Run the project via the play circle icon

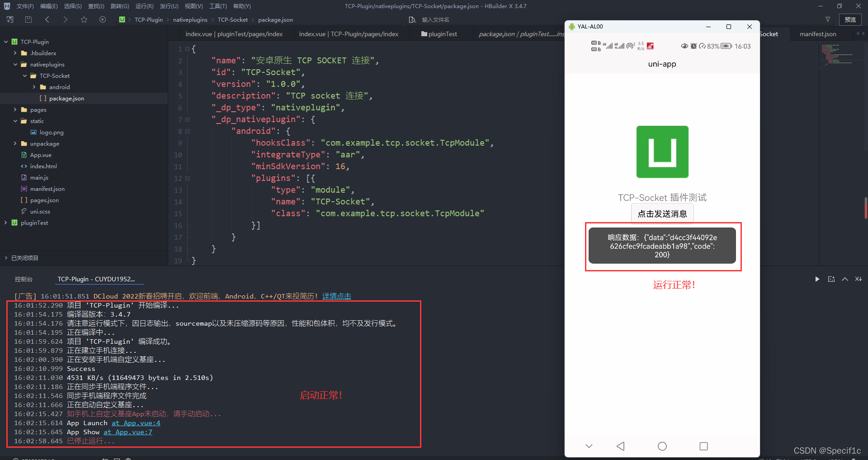(103, 19)
